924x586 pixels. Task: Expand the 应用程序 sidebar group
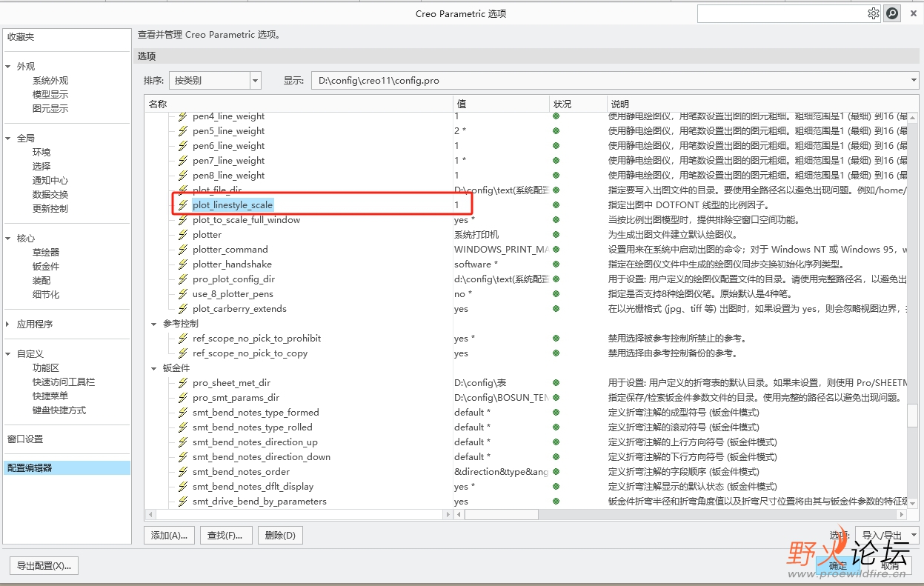8,324
